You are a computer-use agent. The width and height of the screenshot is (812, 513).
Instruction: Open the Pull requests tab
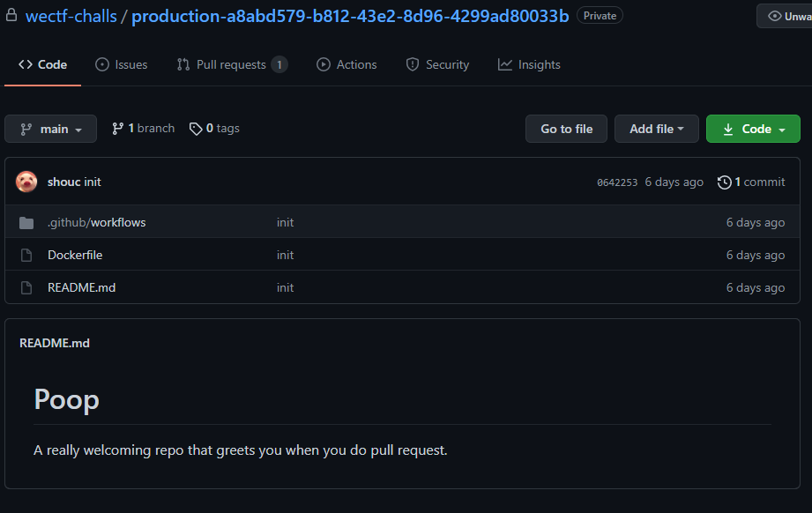pyautogui.click(x=232, y=64)
